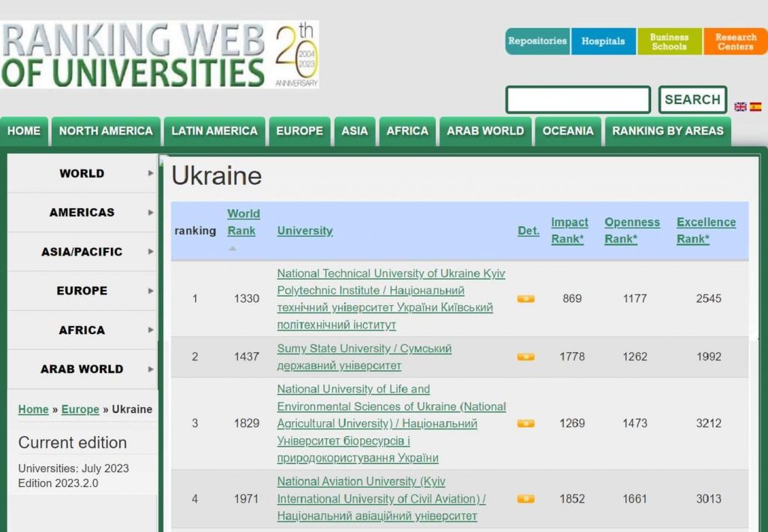Click the Det. column header
This screenshot has width=768, height=532.
pyautogui.click(x=529, y=231)
